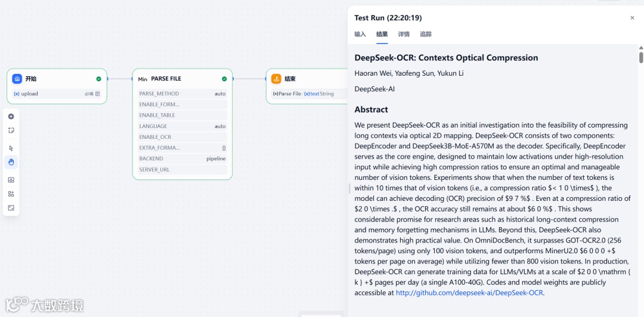This screenshot has height=317, width=644.
Task: Click the export image icon in toolbar
Action: point(11,180)
